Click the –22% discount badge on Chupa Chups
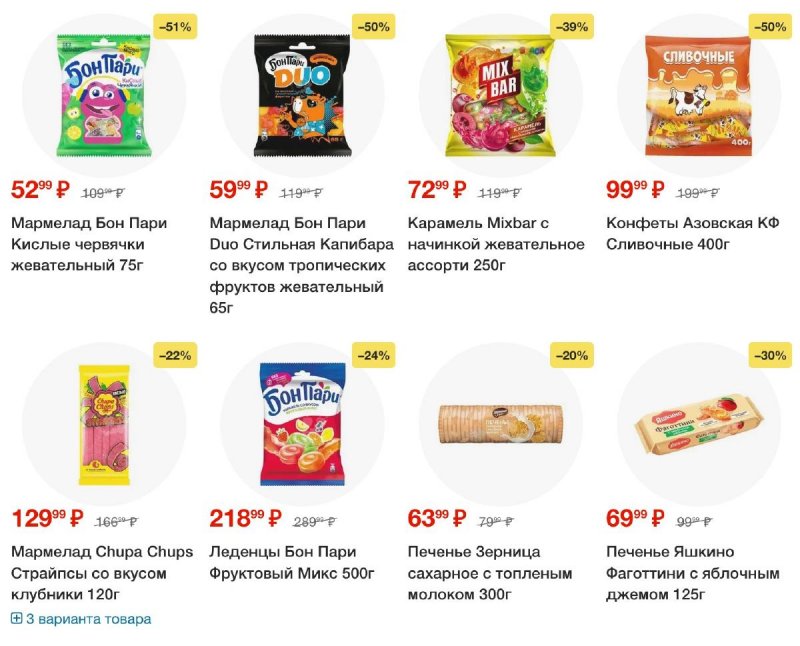Viewport: 800px width, 646px height. click(175, 355)
